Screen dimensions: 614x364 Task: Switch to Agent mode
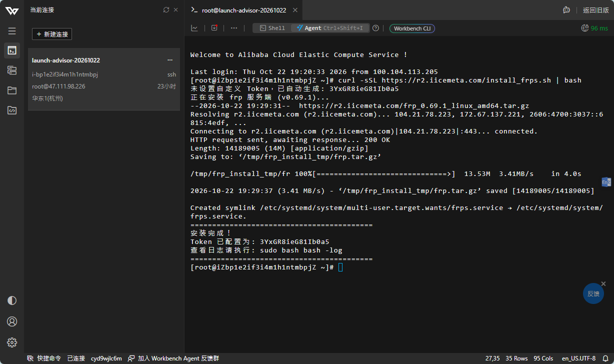(330, 28)
